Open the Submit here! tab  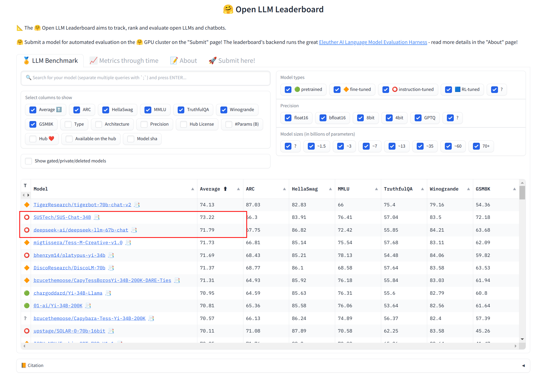pos(232,61)
